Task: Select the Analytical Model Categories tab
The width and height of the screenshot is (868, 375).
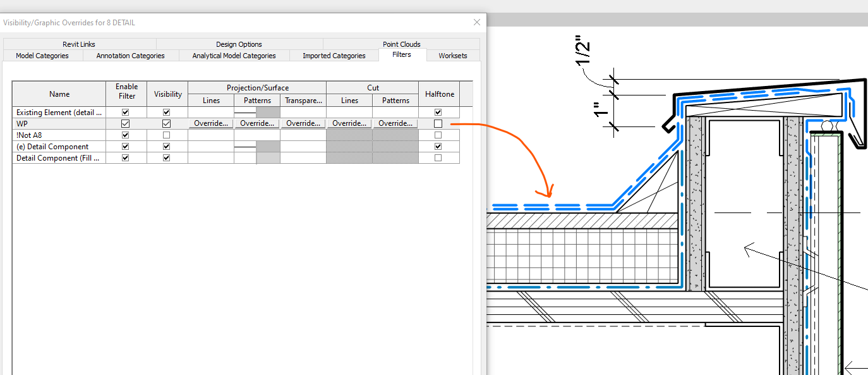Action: coord(234,56)
